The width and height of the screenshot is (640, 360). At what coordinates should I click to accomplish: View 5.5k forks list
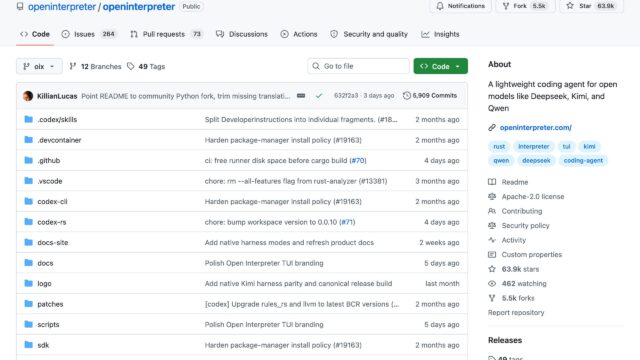coord(511,298)
